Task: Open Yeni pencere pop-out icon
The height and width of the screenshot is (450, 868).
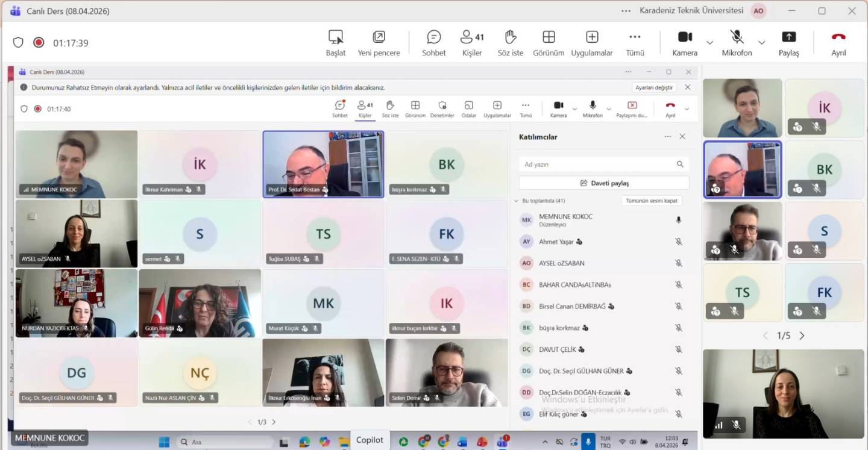Action: pyautogui.click(x=379, y=43)
